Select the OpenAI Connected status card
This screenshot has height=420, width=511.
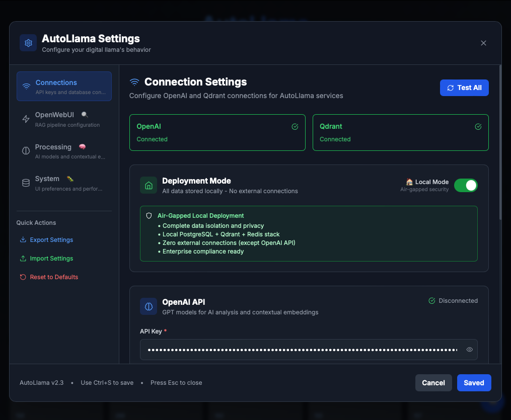[x=217, y=132]
